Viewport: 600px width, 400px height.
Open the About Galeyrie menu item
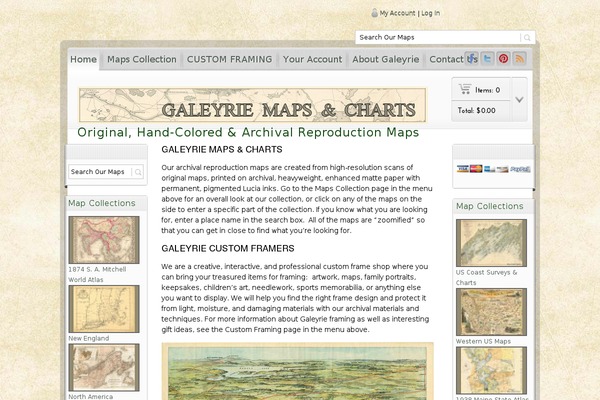tap(386, 59)
